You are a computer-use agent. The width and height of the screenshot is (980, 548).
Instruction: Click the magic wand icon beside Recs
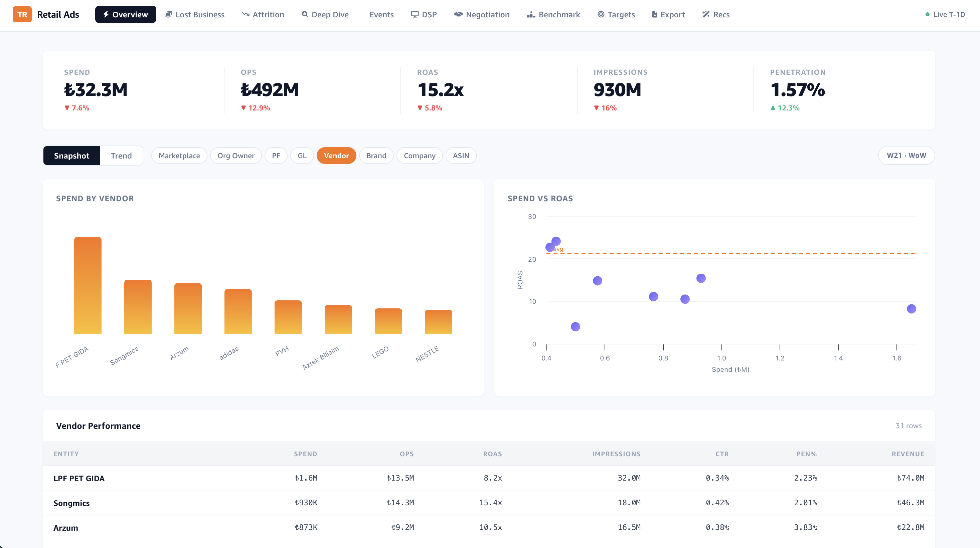point(706,14)
